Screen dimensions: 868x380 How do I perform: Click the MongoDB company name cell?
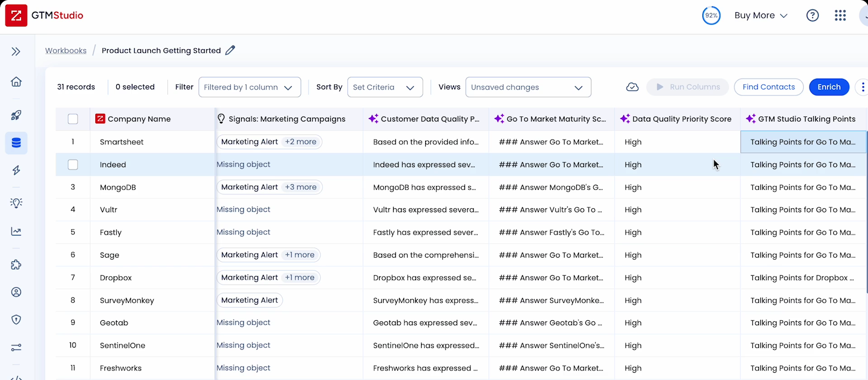(152, 187)
